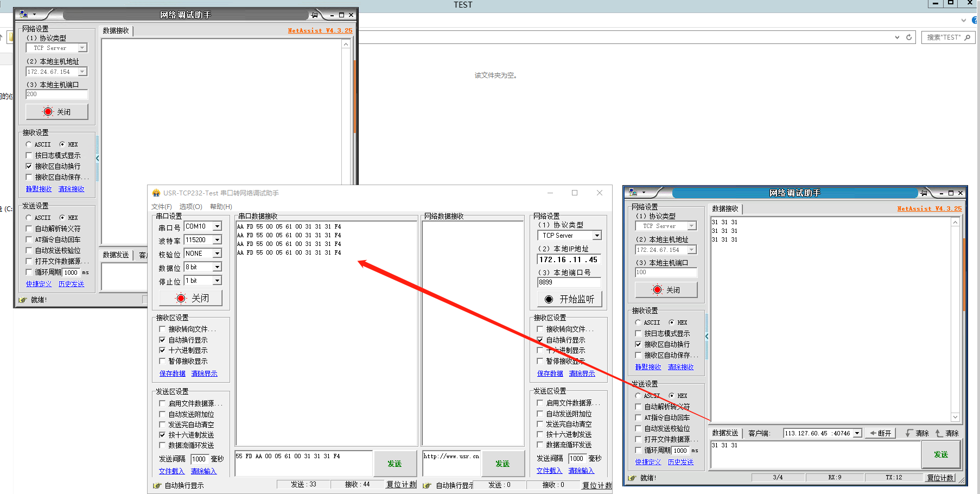Screen dimensions: 980x494
Task: Open the 波特率 115200 baud rate dropdown
Action: coord(217,240)
